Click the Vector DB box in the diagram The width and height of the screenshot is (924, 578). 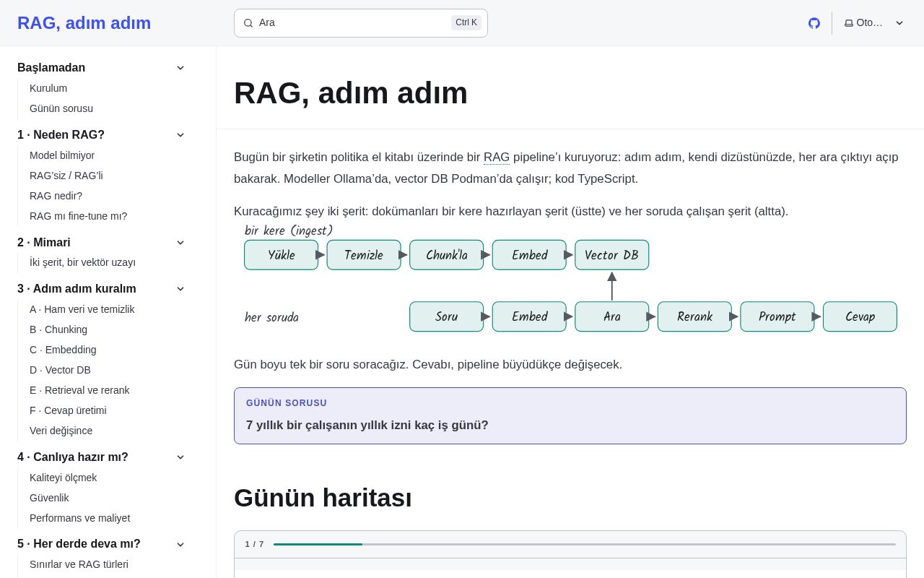click(612, 255)
